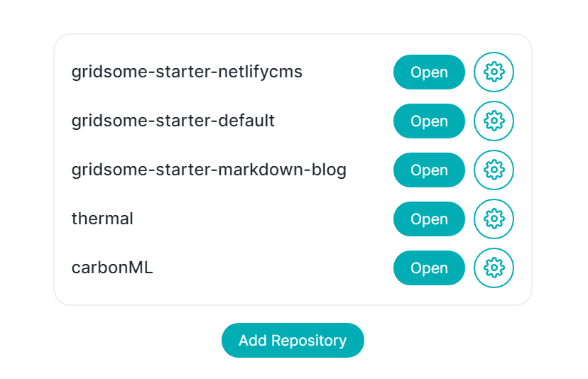The height and width of the screenshot is (379, 588).
Task: Select the gridsome-starter-netlifycms name label
Action: [x=187, y=72]
